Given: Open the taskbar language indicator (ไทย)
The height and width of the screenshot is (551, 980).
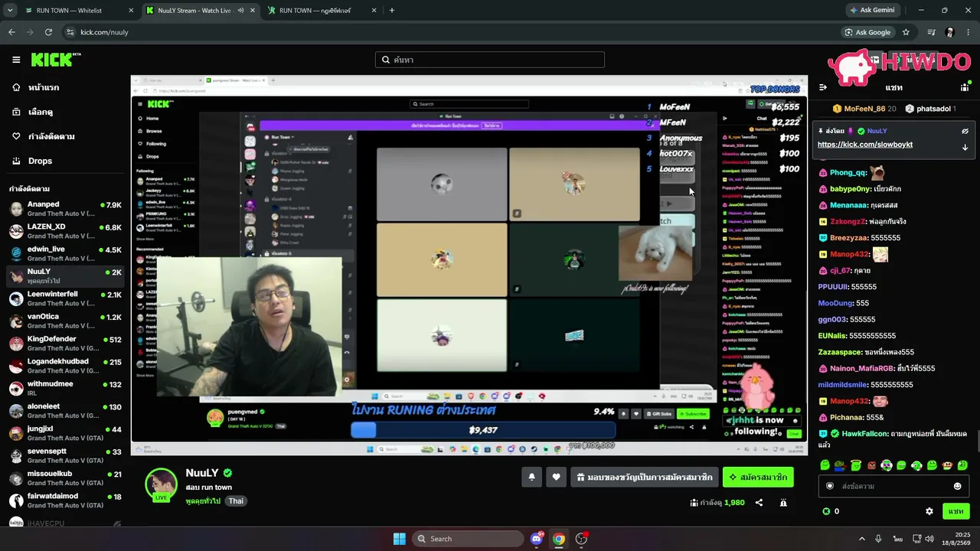Looking at the screenshot, I should [x=897, y=539].
